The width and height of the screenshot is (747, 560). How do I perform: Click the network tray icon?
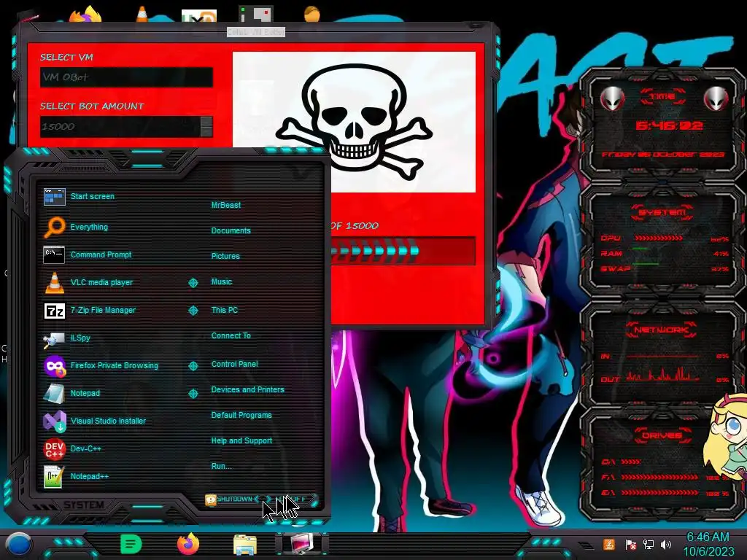pyautogui.click(x=649, y=544)
